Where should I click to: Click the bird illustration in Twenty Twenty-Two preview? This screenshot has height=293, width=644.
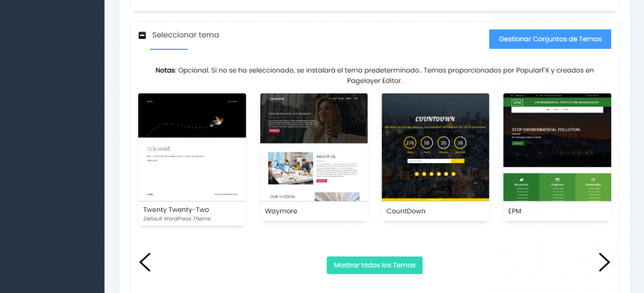click(x=217, y=121)
